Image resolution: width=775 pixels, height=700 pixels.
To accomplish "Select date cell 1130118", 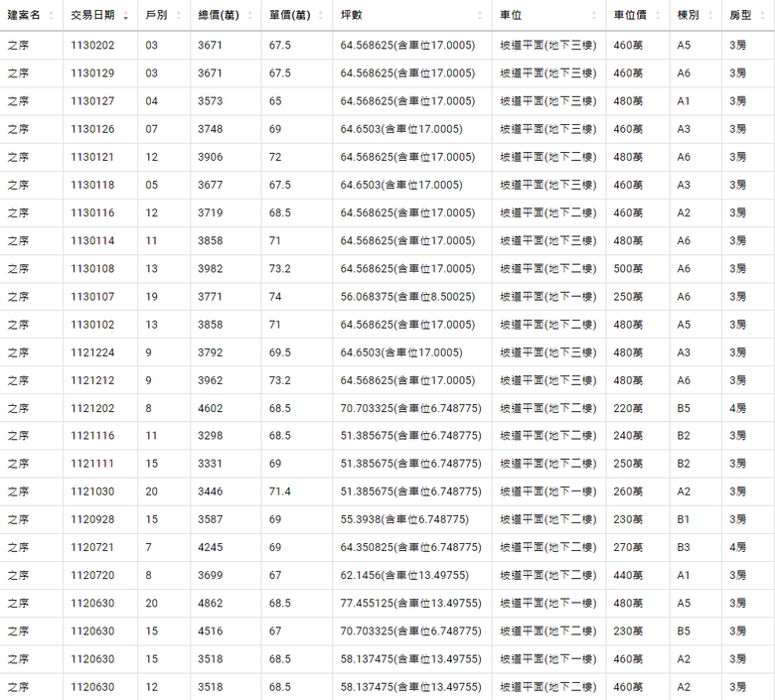I will click(92, 185).
